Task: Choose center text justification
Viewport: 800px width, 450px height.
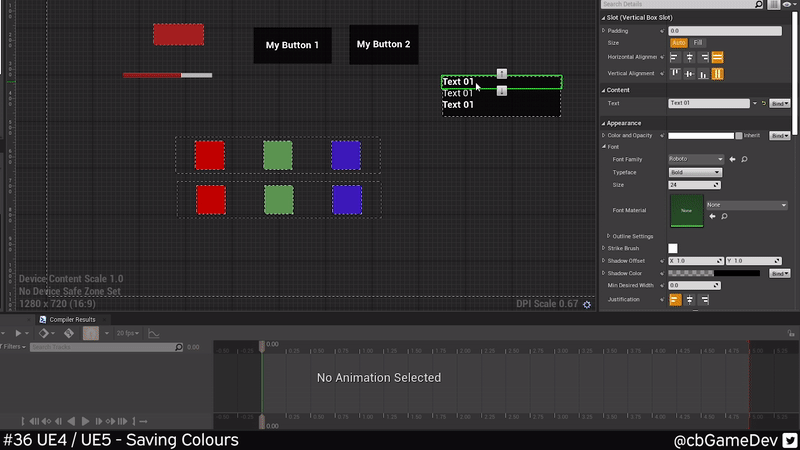Action: 689,300
